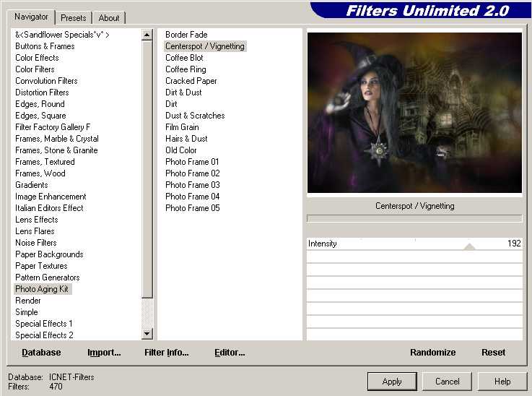Select Paper Textures category

coord(41,266)
